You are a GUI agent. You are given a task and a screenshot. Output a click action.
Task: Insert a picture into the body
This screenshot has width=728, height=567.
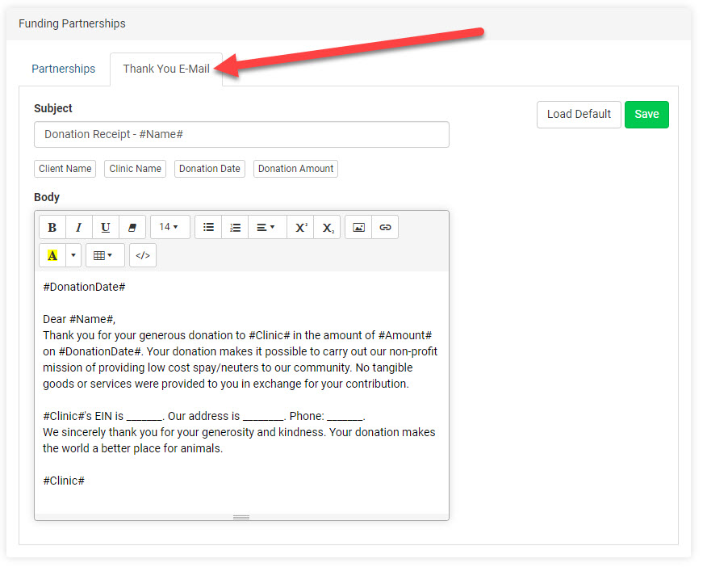click(x=358, y=228)
